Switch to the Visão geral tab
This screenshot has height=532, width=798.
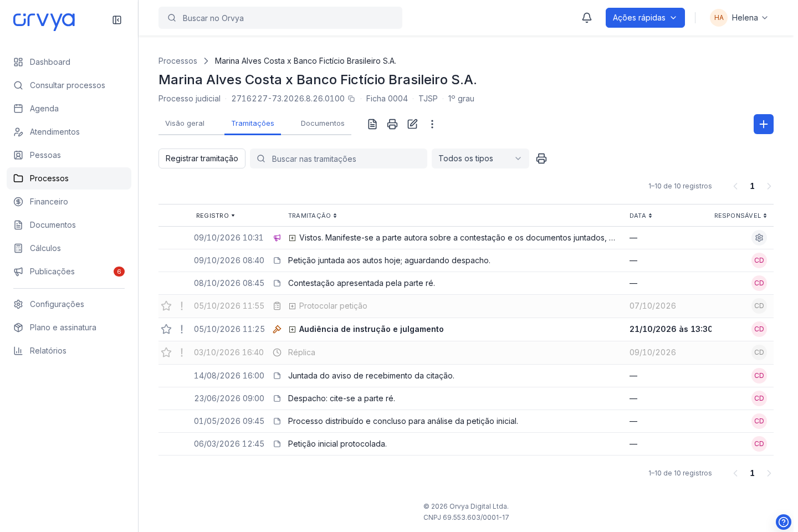click(185, 124)
